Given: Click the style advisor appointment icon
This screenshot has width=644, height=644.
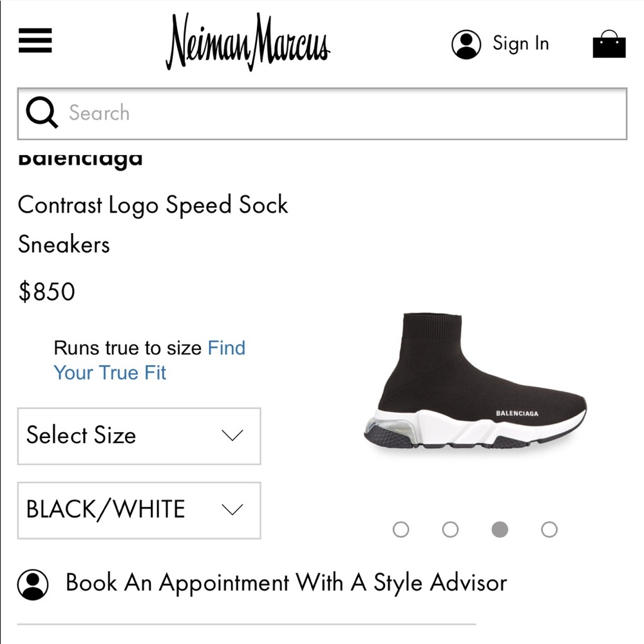Looking at the screenshot, I should tap(33, 582).
